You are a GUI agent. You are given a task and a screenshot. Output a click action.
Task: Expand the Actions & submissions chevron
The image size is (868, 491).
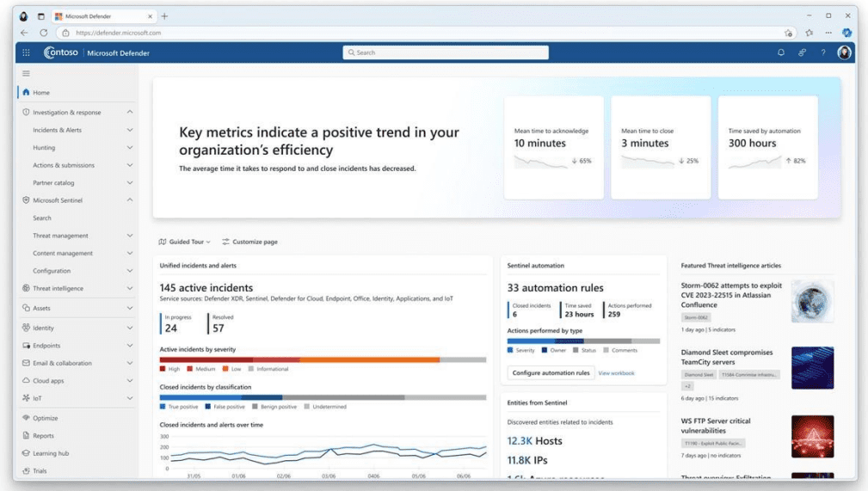130,165
